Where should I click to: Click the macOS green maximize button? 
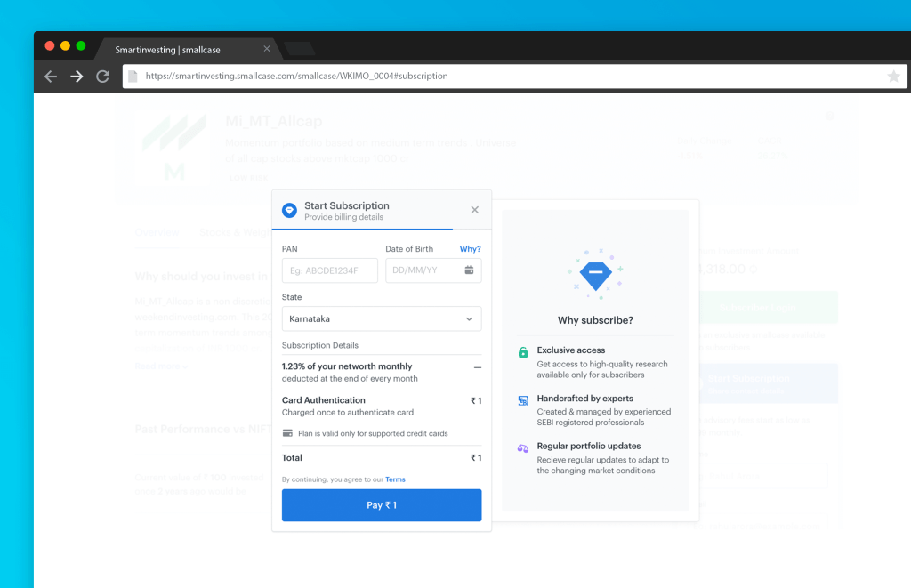click(81, 46)
